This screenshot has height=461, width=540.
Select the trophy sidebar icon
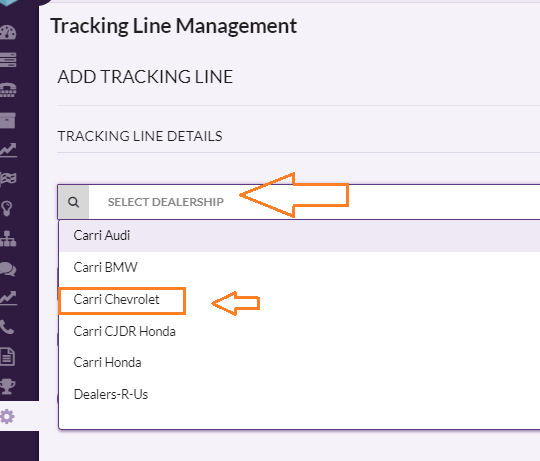(x=8, y=386)
